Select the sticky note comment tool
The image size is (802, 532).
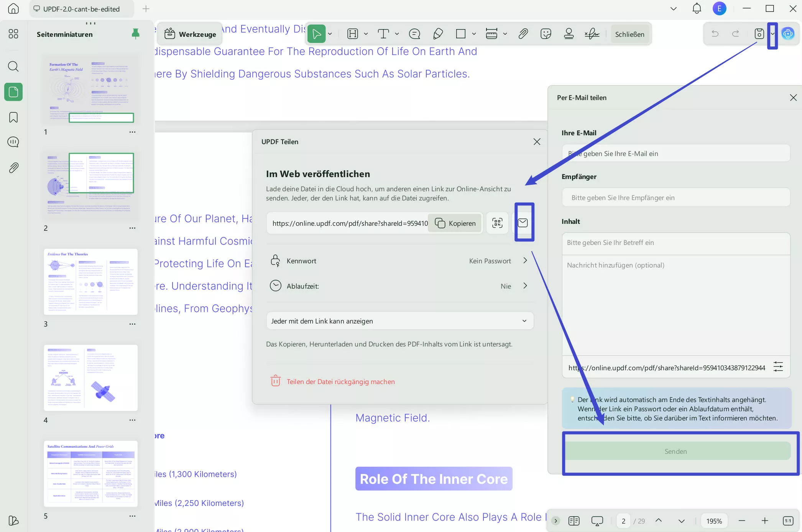coord(414,34)
